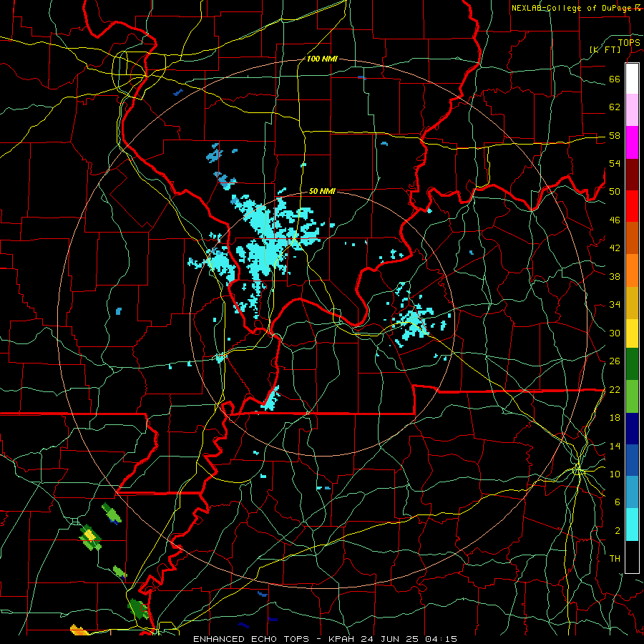The height and width of the screenshot is (644, 644).
Task: Click the cyan 6 kft legend swatch
Action: [x=632, y=525]
